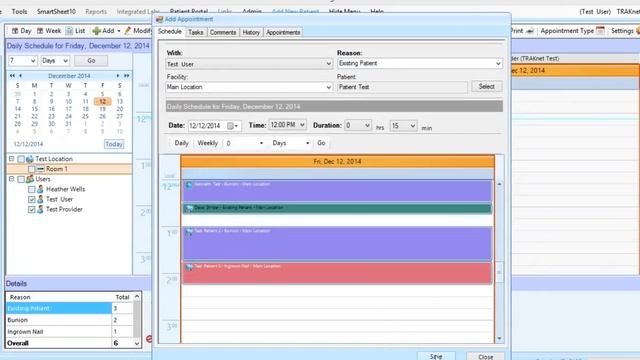Open the With provider dropdown
The width and height of the screenshot is (640, 360).
pyautogui.click(x=329, y=64)
